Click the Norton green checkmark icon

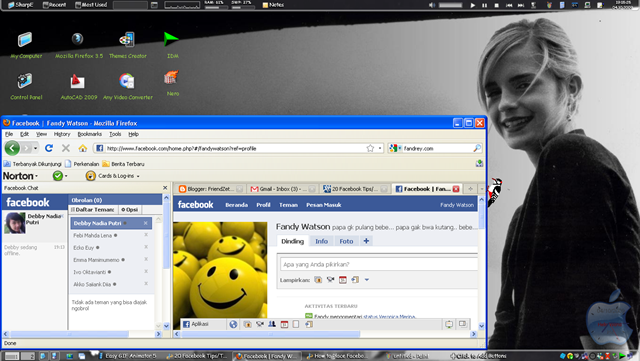click(x=58, y=176)
